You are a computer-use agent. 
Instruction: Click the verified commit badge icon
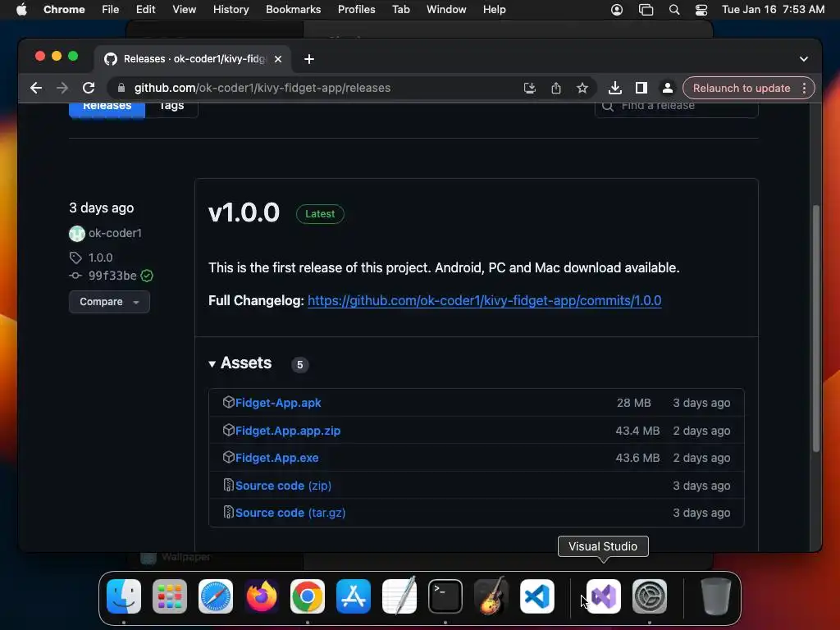(x=147, y=276)
